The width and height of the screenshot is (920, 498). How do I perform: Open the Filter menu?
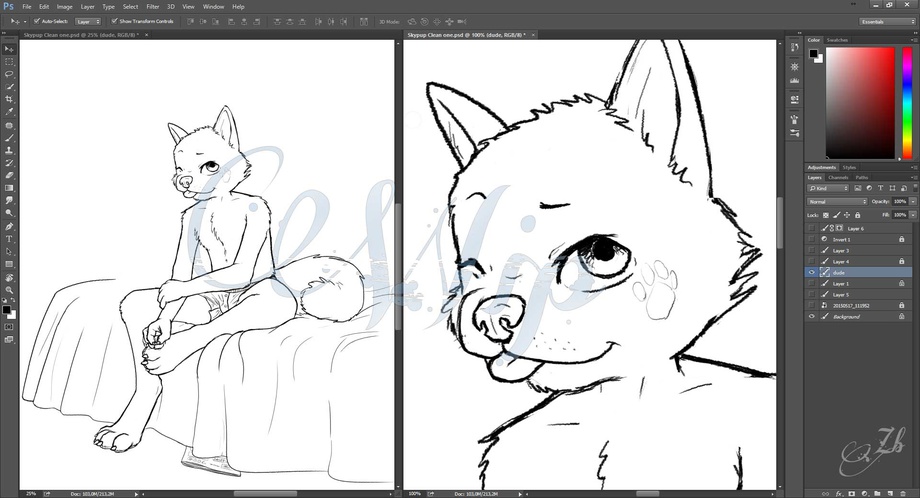tap(152, 6)
